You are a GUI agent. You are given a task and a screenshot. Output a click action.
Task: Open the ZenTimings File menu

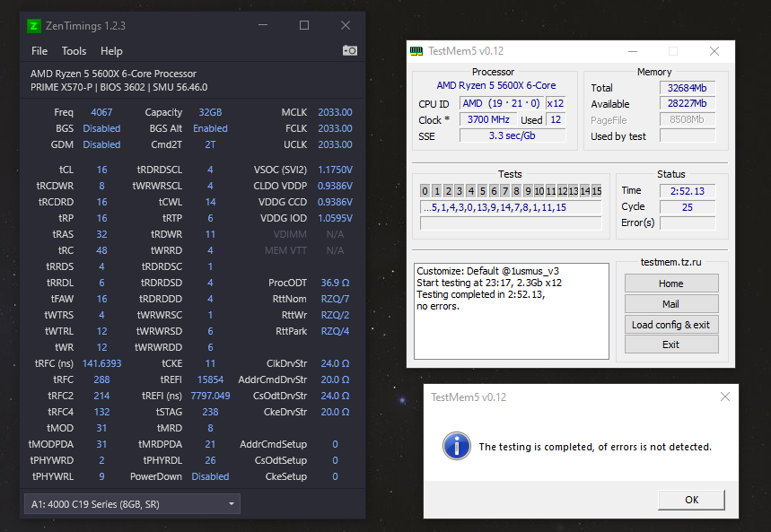click(x=39, y=51)
